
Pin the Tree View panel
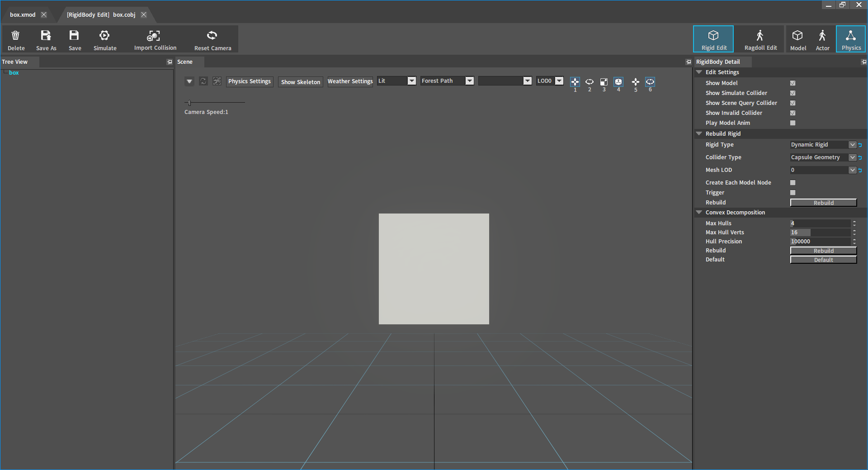170,62
